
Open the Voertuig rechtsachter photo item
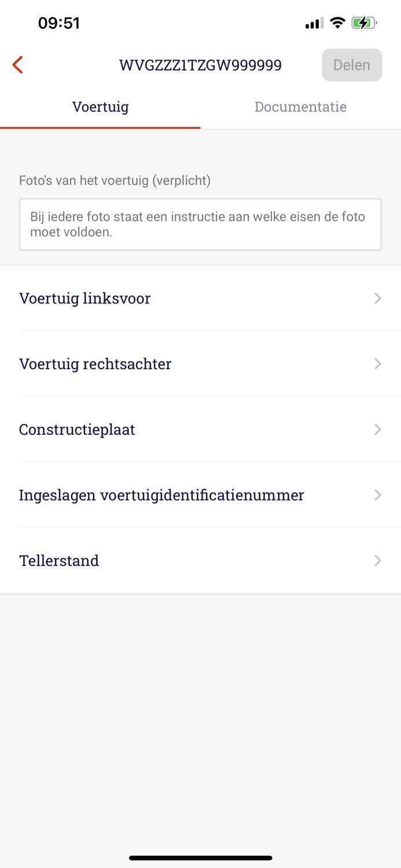click(x=200, y=363)
